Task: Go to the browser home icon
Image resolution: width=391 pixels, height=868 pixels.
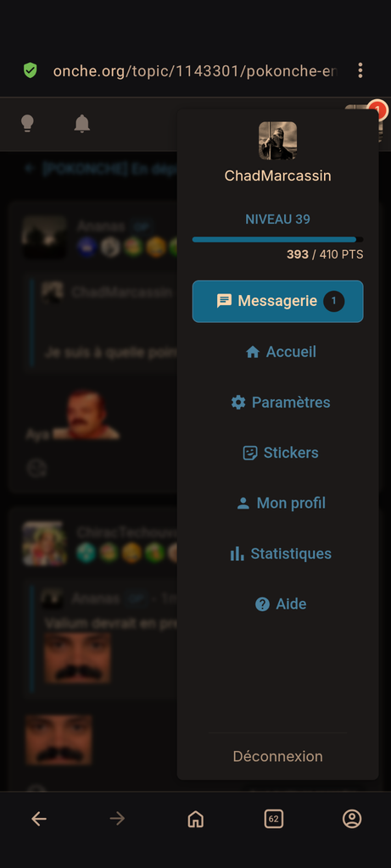Action: point(195,819)
